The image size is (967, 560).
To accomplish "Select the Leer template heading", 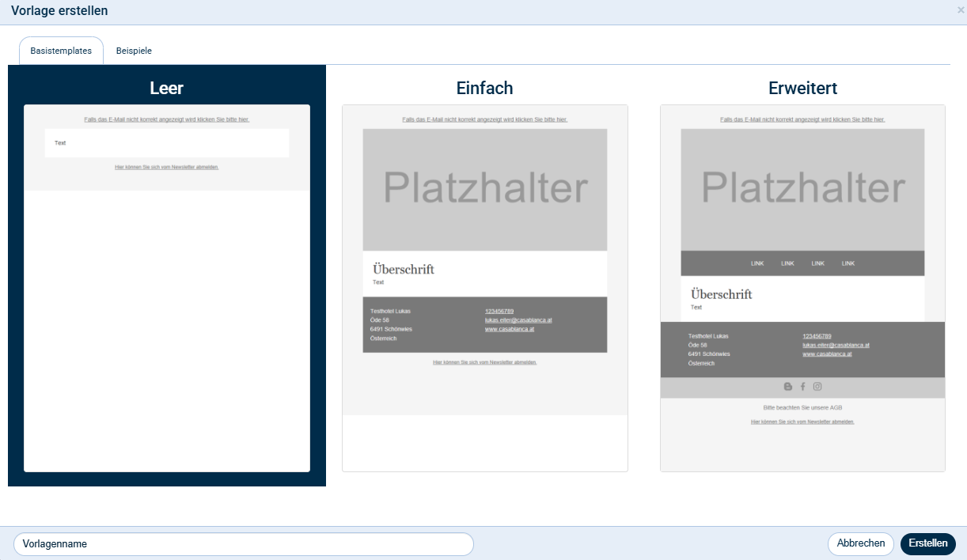I will click(x=166, y=88).
